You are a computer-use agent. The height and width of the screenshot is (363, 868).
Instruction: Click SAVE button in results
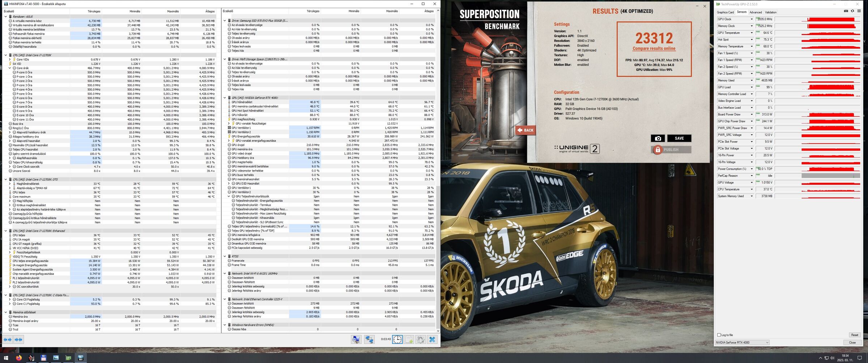(679, 138)
